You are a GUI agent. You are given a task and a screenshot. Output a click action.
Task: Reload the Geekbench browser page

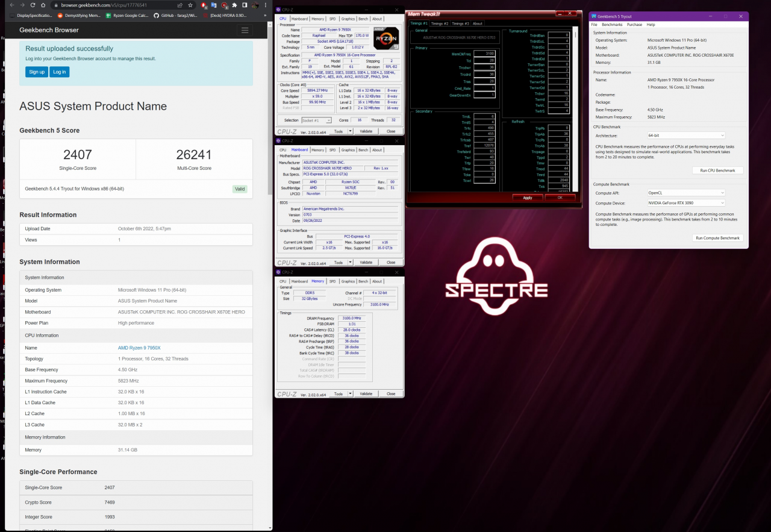pos(33,5)
